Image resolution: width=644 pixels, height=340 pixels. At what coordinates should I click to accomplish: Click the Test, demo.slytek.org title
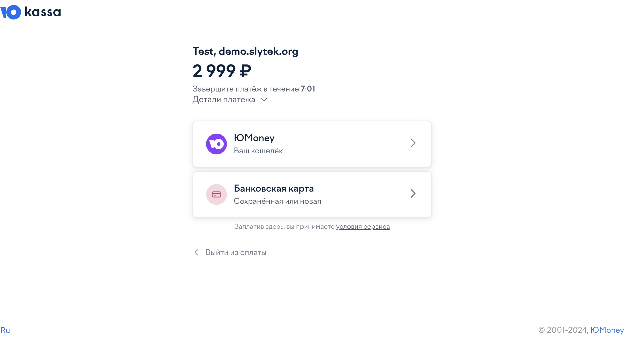pos(245,51)
